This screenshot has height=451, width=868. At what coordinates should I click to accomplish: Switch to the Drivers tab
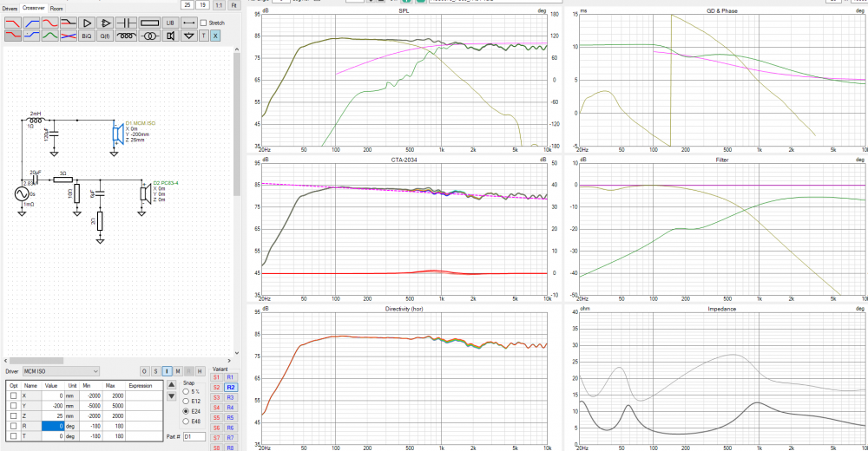click(10, 8)
